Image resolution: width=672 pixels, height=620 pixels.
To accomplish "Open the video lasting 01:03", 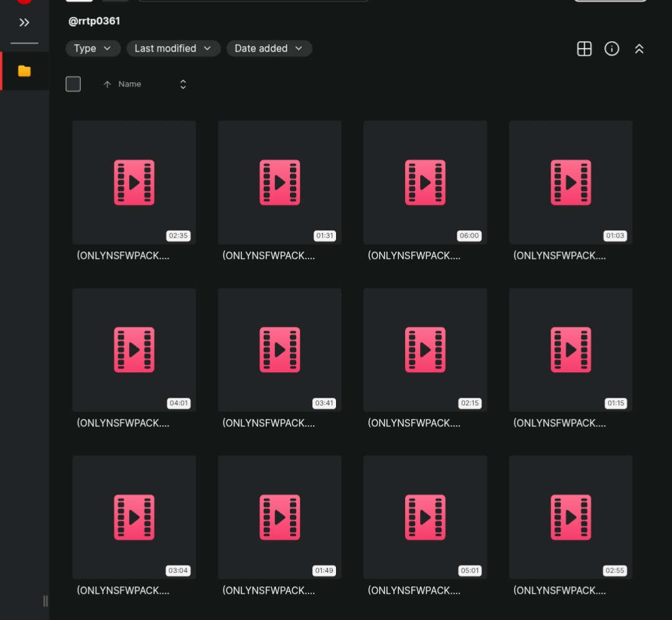I will tap(571, 182).
